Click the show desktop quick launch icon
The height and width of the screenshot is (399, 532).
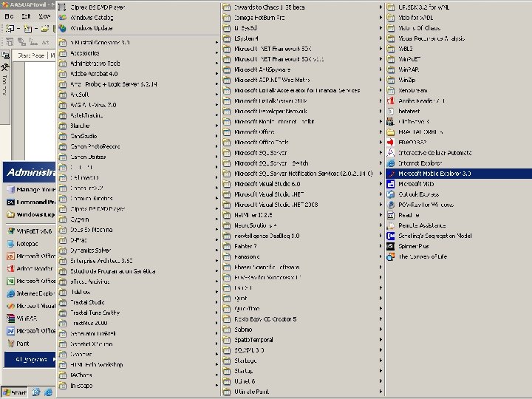tap(35, 392)
